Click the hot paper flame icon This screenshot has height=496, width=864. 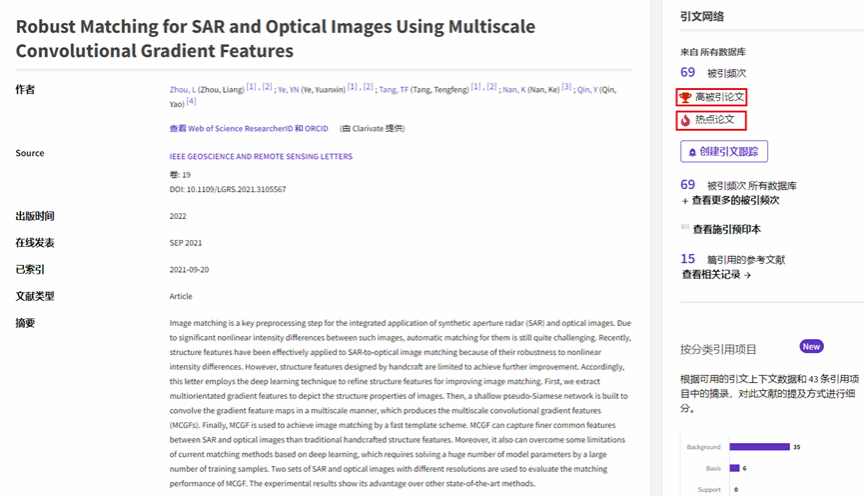pyautogui.click(x=685, y=120)
